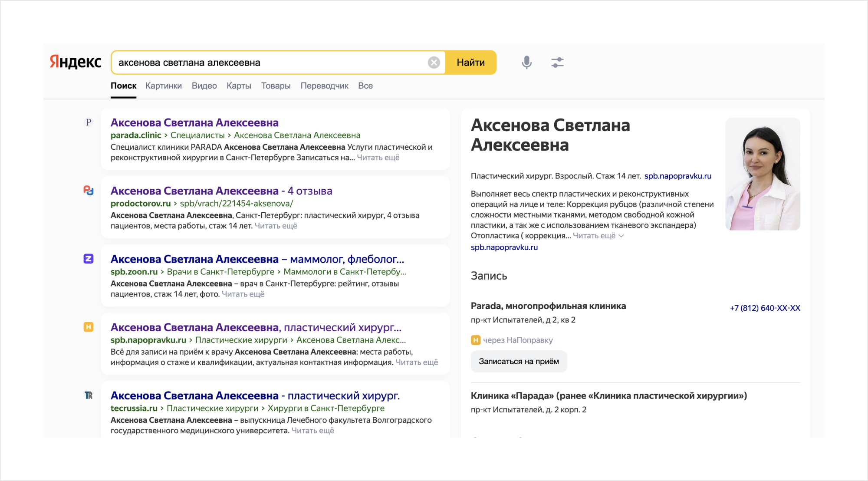Click the parada.clinic domain link

click(x=136, y=135)
